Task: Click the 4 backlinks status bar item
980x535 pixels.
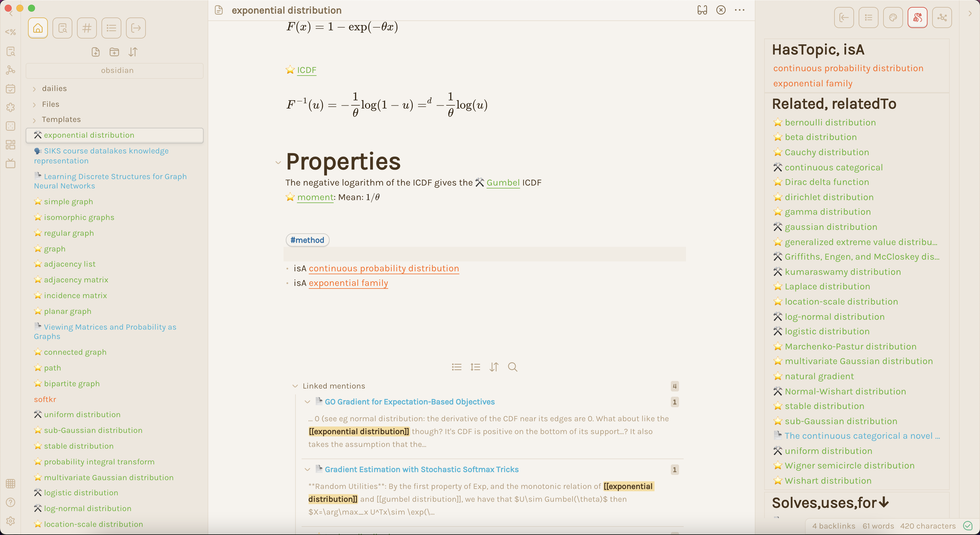Action: coord(833,526)
